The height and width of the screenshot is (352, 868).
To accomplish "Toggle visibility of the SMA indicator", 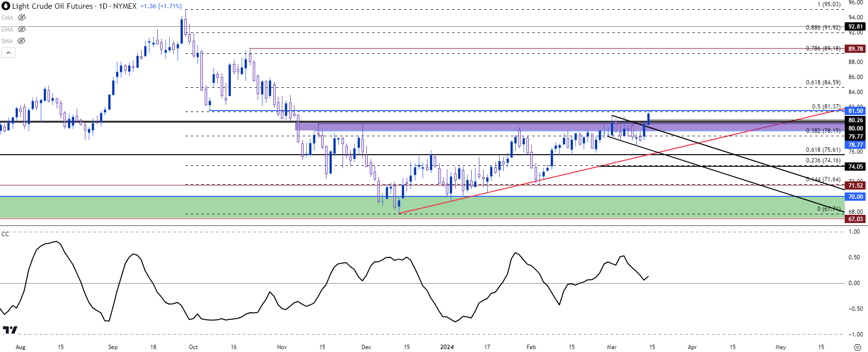I will click(x=21, y=41).
